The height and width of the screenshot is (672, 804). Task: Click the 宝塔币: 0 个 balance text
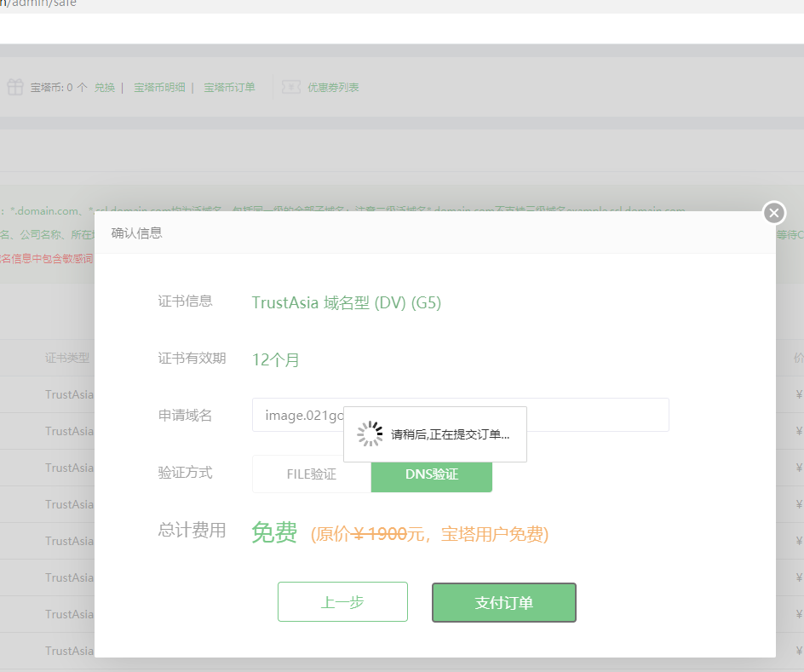[59, 88]
